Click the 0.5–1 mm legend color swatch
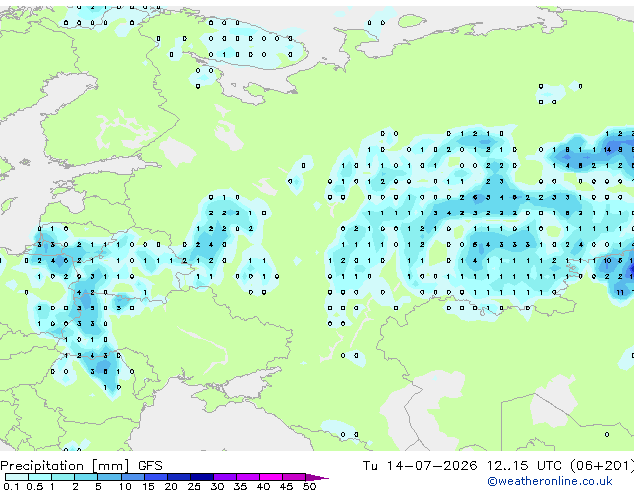Image resolution: width=634 pixels, height=490 pixels. pos(40,477)
